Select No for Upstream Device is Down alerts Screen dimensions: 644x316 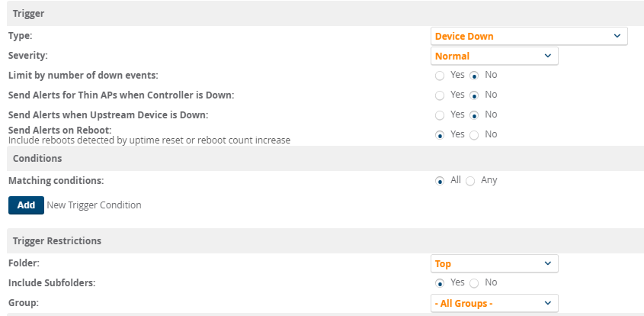point(474,115)
